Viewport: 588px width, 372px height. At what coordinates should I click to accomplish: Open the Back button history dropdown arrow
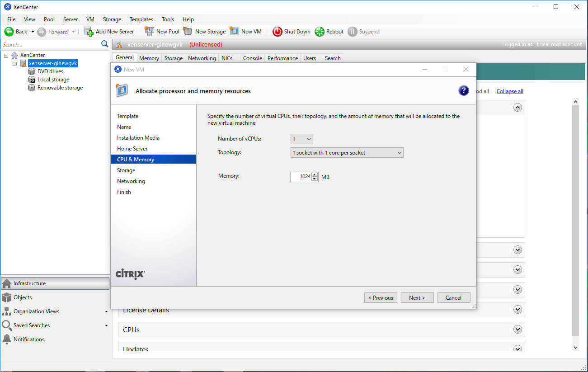coord(33,32)
